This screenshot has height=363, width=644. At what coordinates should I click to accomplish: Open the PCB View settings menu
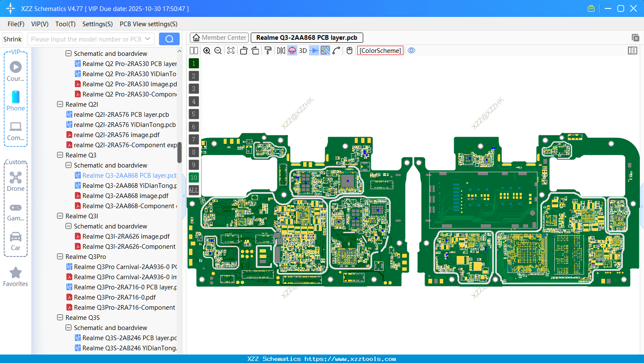(148, 24)
